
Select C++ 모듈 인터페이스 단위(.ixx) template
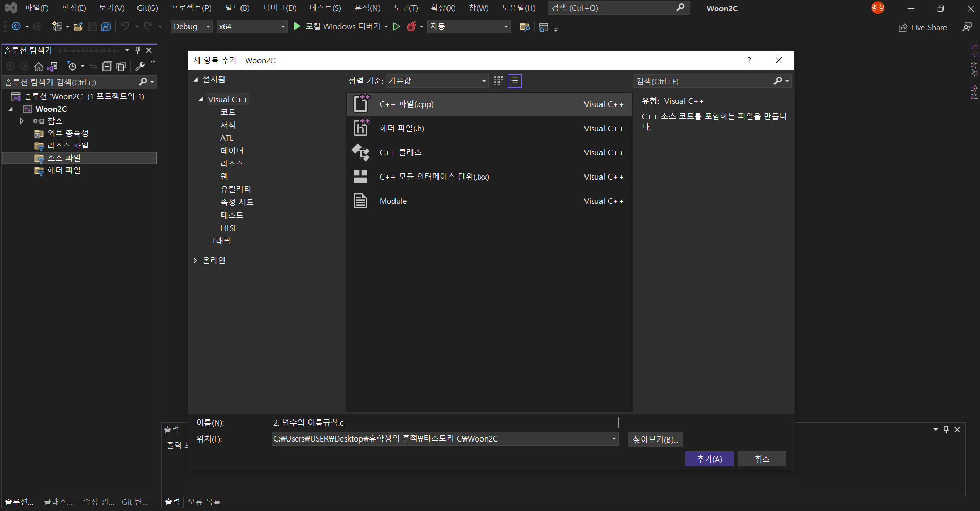pyautogui.click(x=489, y=177)
